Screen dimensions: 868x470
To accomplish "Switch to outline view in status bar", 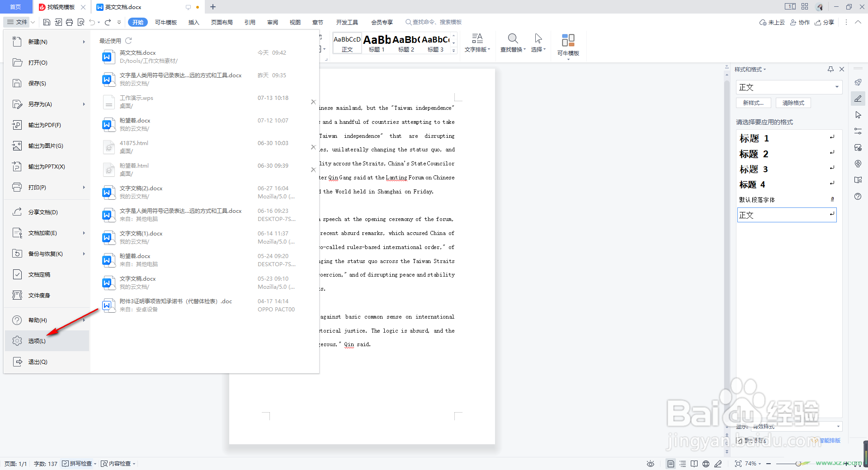I will point(683,464).
